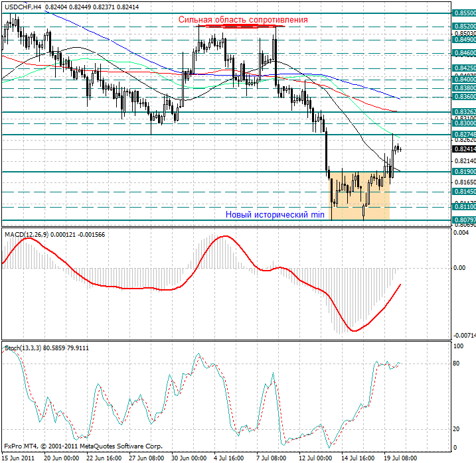
Task: Select the 0.8274 price level label
Action: pyautogui.click(x=463, y=135)
